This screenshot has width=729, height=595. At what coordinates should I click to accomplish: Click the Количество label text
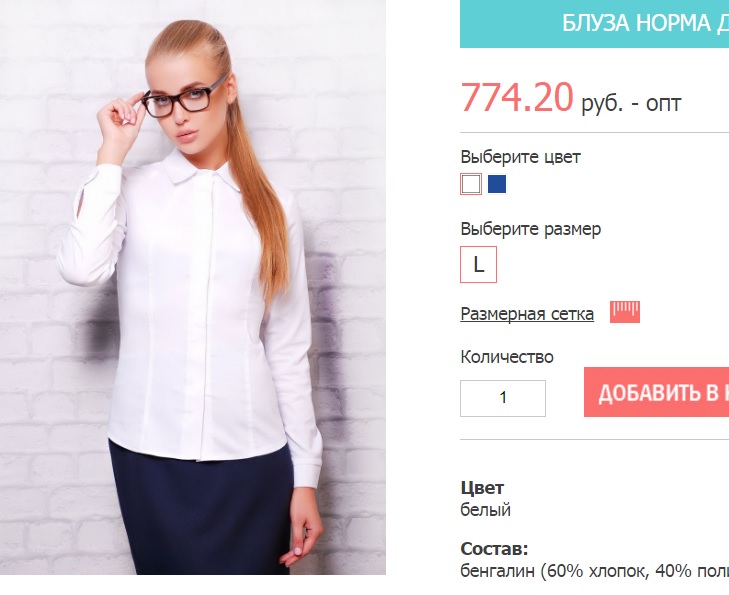pyautogui.click(x=507, y=357)
